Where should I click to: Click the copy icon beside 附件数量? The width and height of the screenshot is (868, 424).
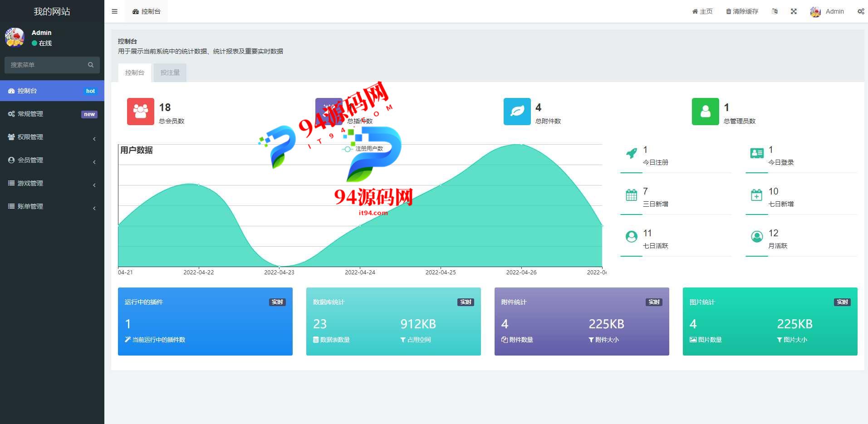(504, 340)
